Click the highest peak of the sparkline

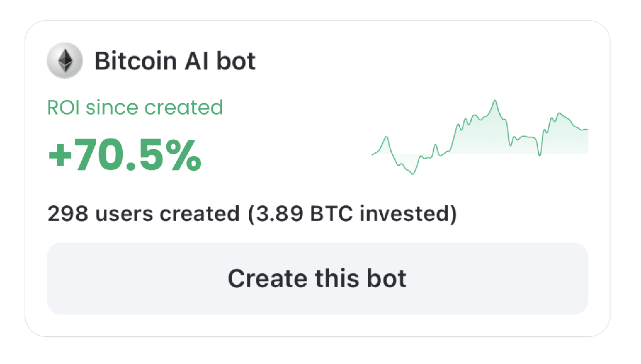(495, 101)
